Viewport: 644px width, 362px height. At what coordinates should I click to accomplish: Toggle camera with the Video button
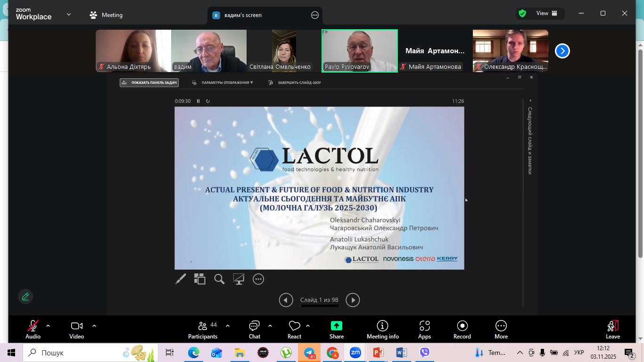coord(76,329)
